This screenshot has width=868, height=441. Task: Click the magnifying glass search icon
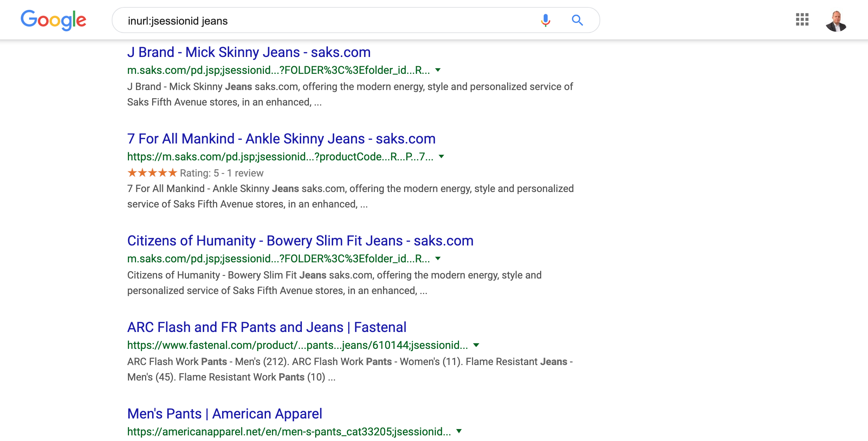tap(577, 20)
